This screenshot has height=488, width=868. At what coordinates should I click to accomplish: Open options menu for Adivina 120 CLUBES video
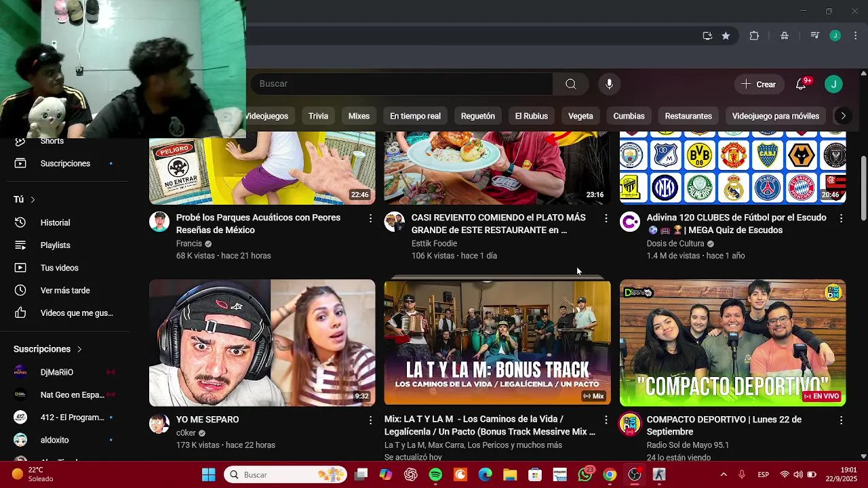pyautogui.click(x=841, y=218)
